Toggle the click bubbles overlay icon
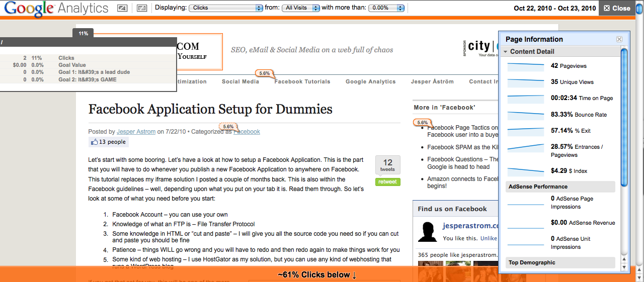The image size is (644, 282). [x=122, y=8]
